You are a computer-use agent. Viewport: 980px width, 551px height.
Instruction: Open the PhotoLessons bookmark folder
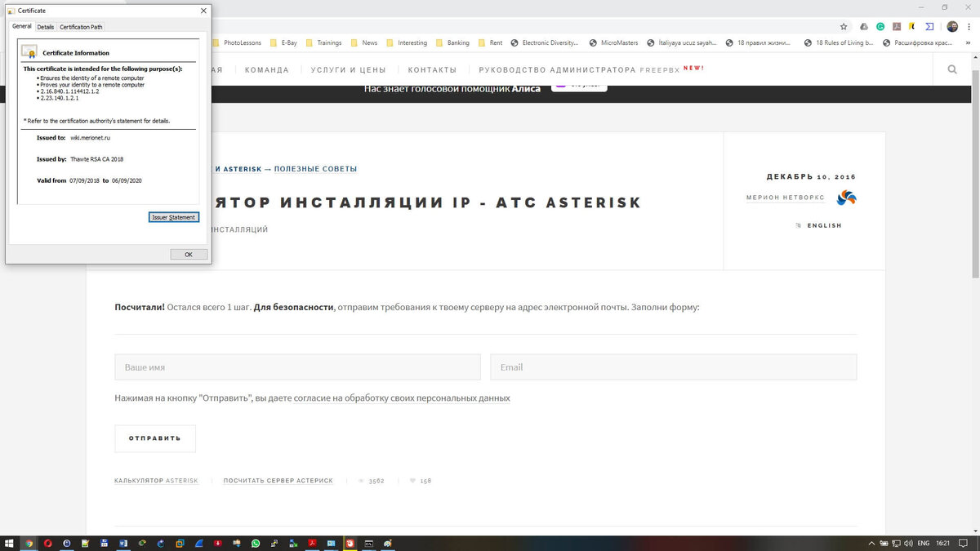(238, 42)
